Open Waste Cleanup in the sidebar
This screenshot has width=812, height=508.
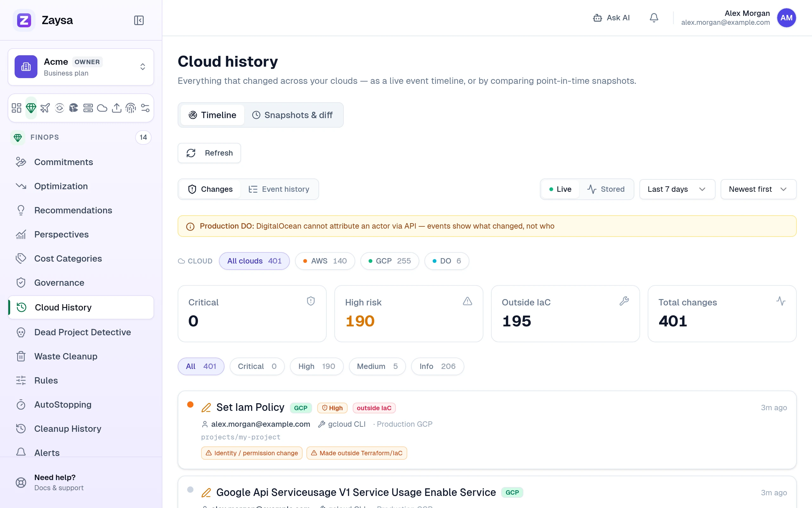(x=81, y=357)
